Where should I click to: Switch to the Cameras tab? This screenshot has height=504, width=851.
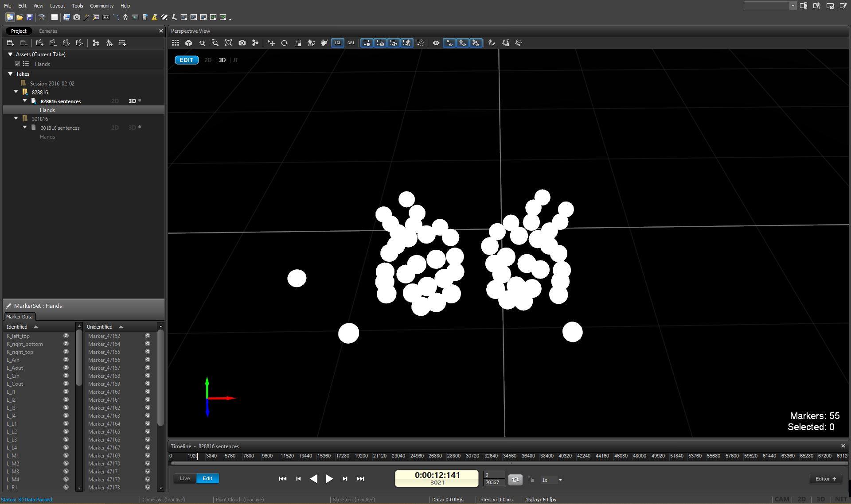48,31
